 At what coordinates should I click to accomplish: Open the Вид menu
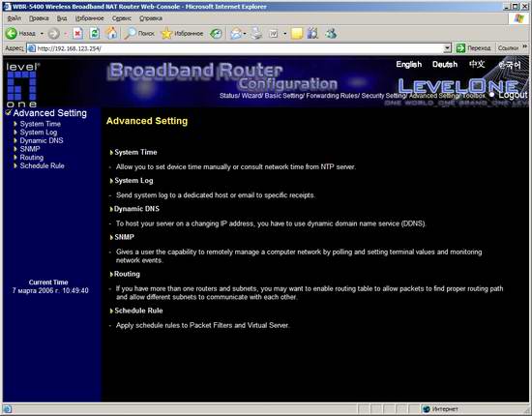(x=62, y=18)
